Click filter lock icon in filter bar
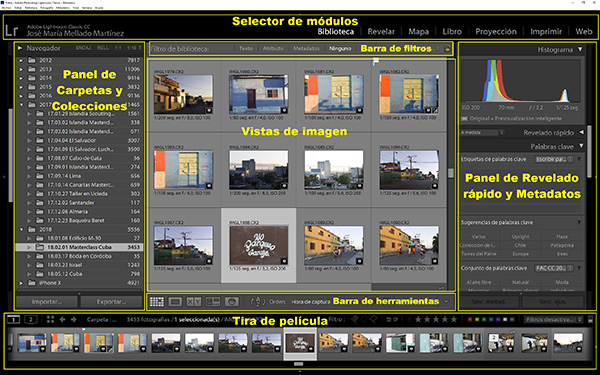Image resolution: width=600 pixels, height=375 pixels. pos(447,49)
